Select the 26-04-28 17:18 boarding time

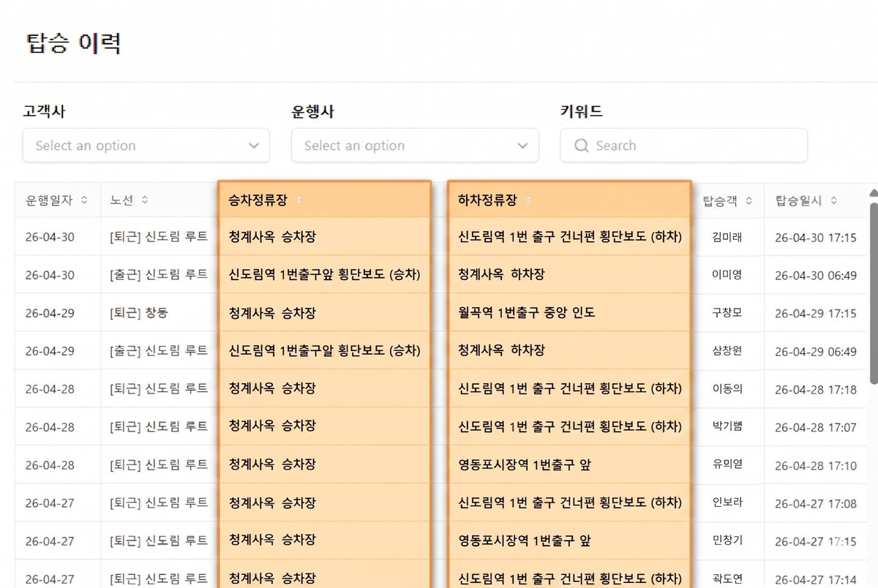815,390
